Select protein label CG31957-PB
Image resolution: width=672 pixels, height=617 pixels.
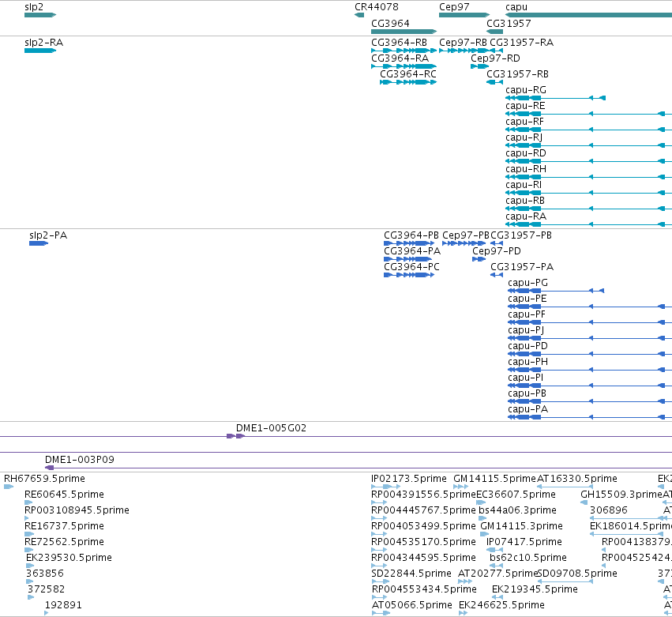click(x=521, y=235)
